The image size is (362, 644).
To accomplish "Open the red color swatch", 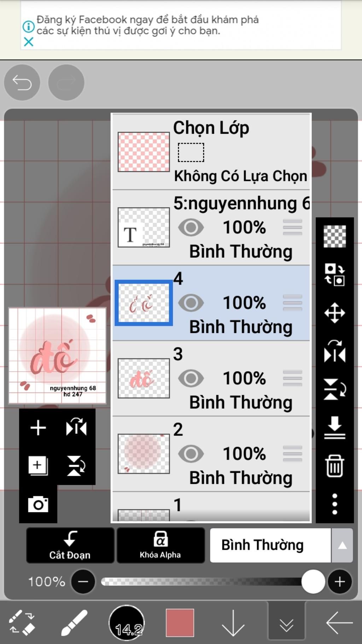I will [x=180, y=623].
